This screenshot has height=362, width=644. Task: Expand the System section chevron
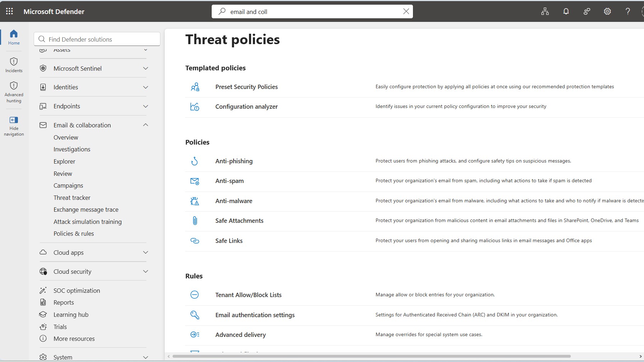pos(146,357)
